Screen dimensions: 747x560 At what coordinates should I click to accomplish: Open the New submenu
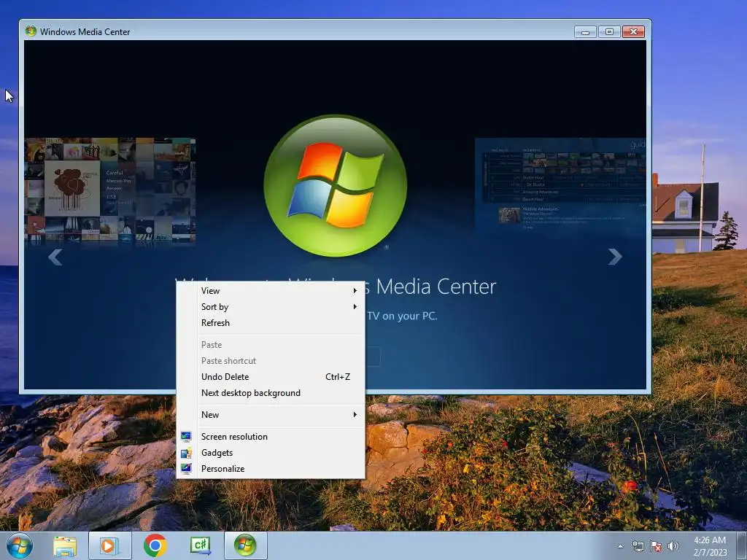tap(271, 415)
